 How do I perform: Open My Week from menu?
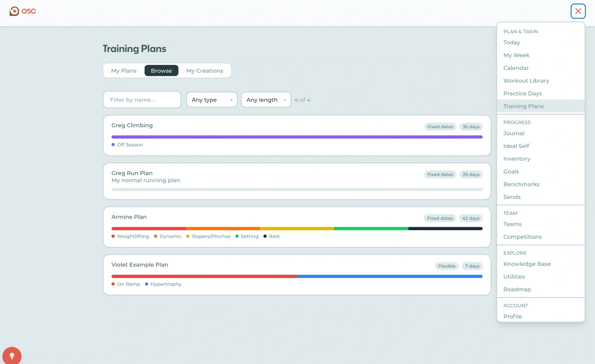point(541,55)
